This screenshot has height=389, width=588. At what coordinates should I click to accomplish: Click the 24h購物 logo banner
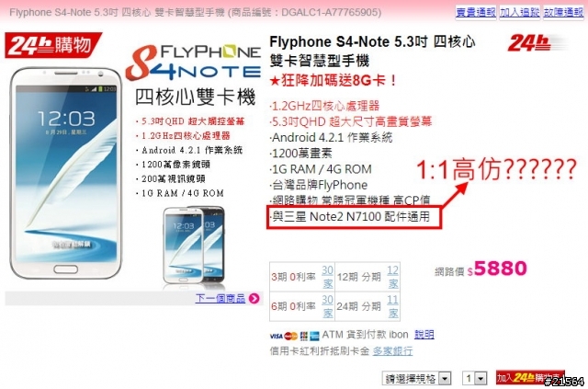[53, 45]
